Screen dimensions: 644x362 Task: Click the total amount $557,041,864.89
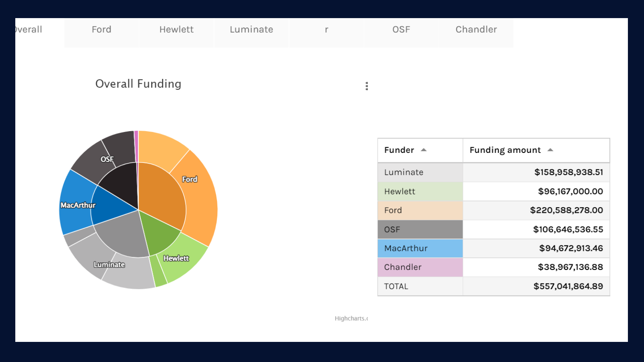coord(568,286)
